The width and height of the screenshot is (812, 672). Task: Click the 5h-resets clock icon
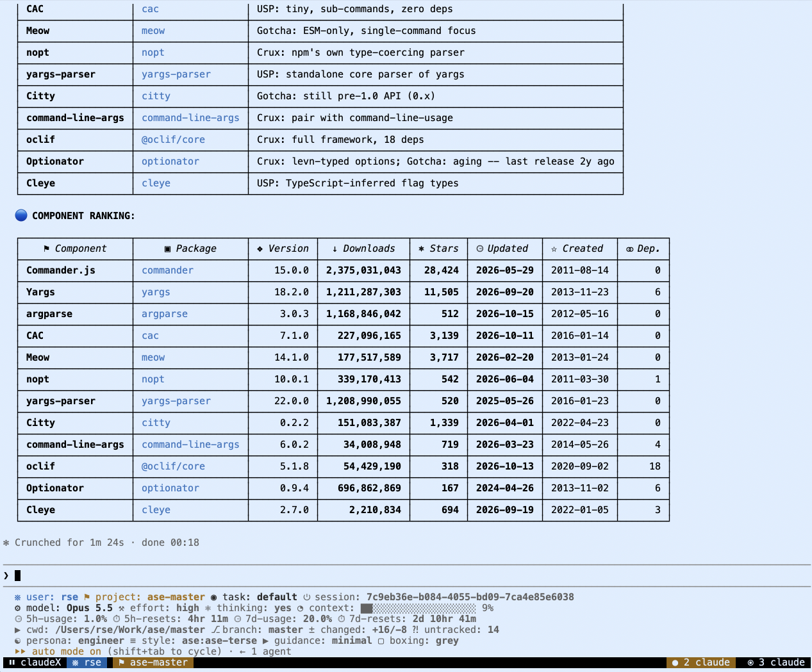tap(116, 619)
